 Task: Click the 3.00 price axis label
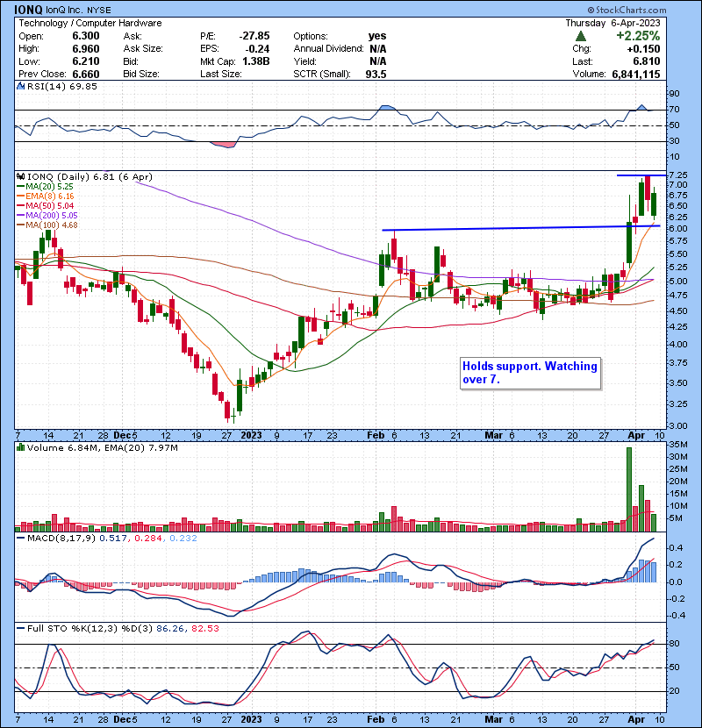coord(677,425)
